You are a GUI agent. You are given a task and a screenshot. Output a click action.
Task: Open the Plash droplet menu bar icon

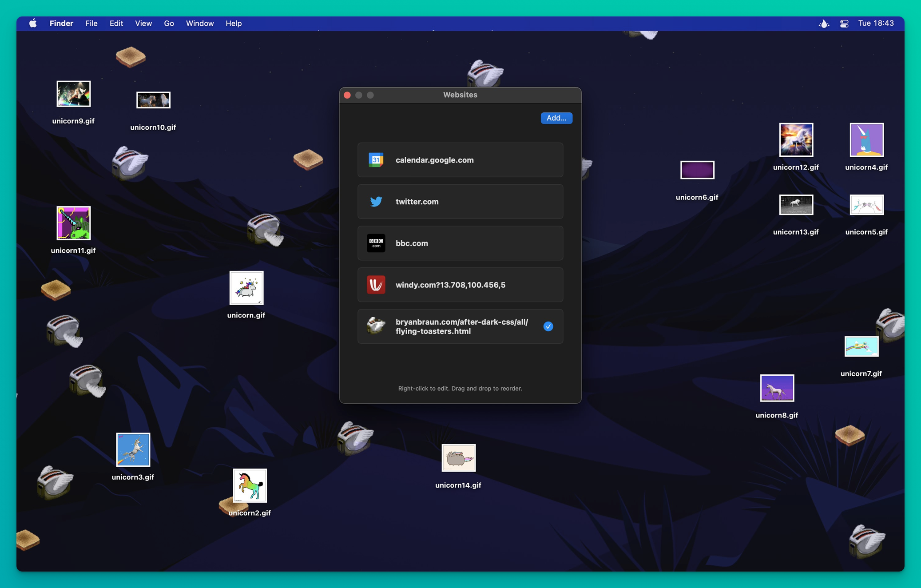pos(824,24)
